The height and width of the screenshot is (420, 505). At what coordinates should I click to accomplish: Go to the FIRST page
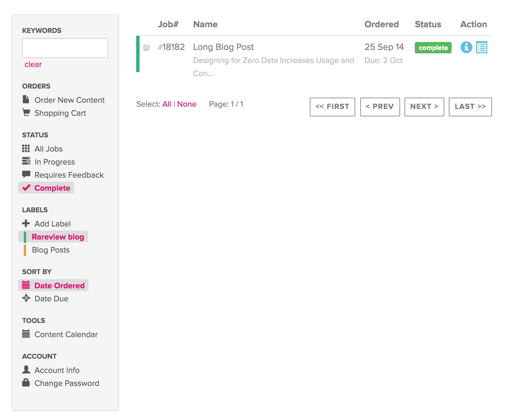[x=333, y=107]
